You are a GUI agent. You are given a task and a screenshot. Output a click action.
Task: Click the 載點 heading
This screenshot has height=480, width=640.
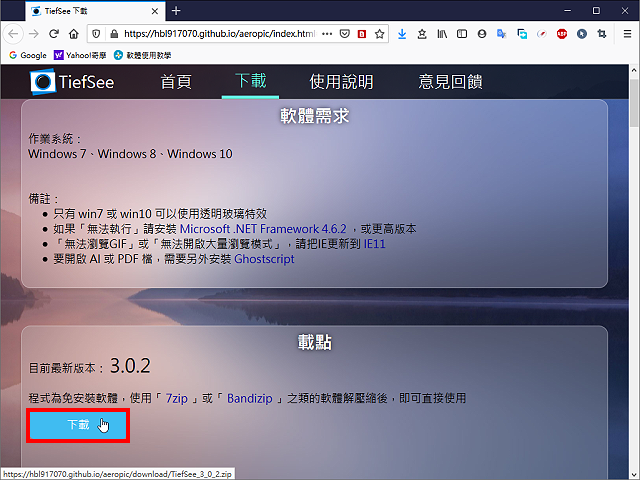314,342
